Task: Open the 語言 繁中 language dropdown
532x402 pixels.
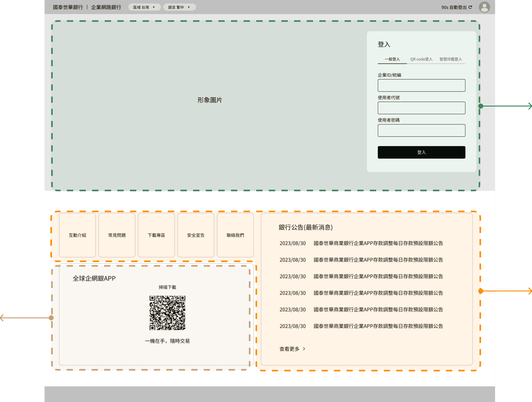Action: (x=179, y=7)
